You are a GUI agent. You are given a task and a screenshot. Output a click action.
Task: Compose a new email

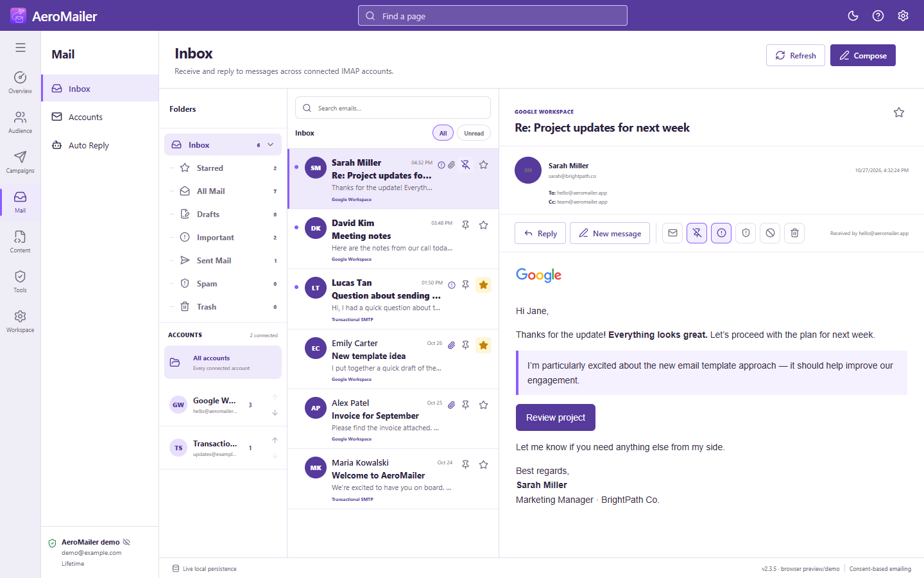point(863,55)
